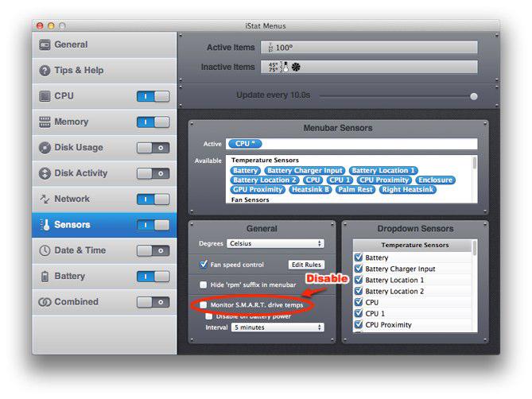Select the Palm Rest sensor token
532x399 pixels.
(x=355, y=189)
